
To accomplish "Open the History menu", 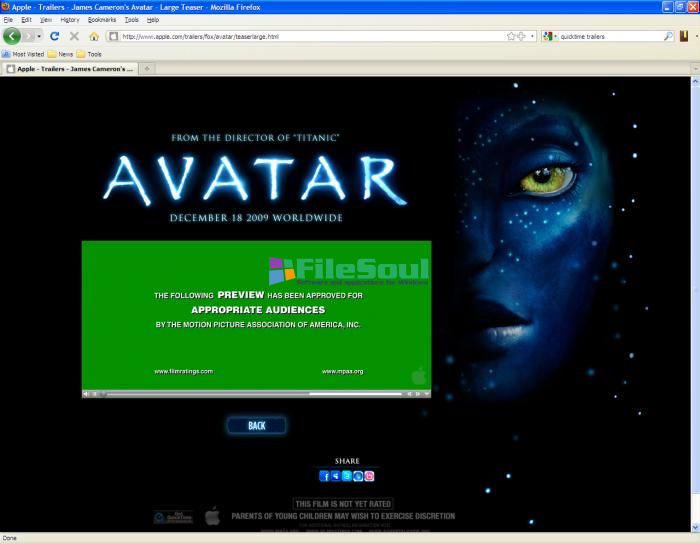I will (70, 19).
